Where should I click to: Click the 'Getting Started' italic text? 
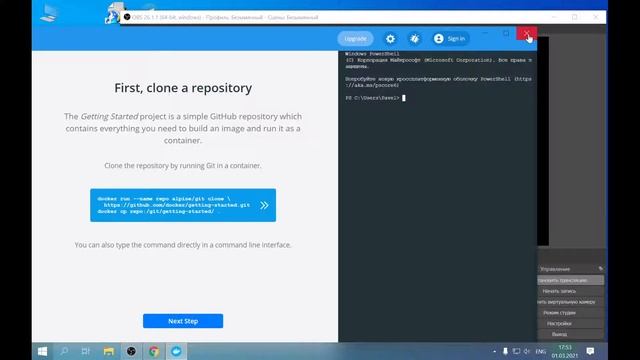tap(109, 116)
